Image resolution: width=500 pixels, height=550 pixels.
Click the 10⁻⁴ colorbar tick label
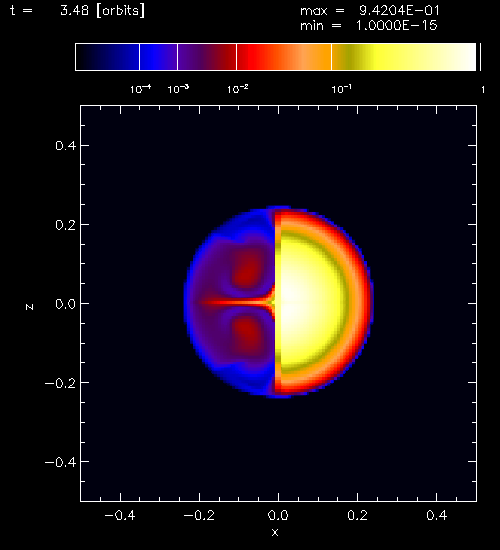(140, 89)
